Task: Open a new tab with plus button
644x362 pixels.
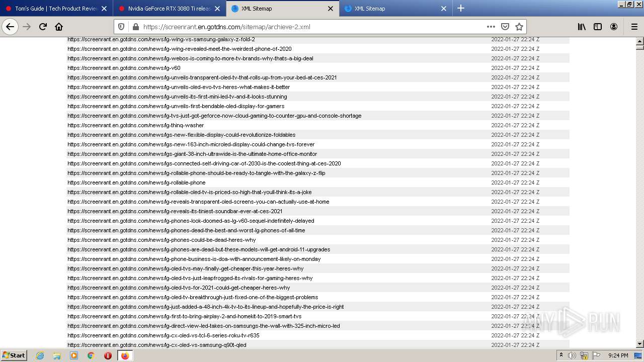Action: (460, 8)
